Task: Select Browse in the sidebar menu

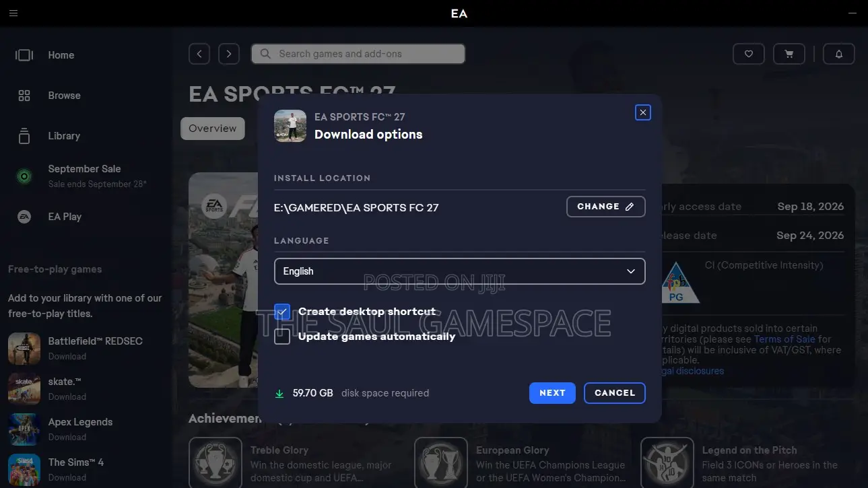Action: click(65, 96)
